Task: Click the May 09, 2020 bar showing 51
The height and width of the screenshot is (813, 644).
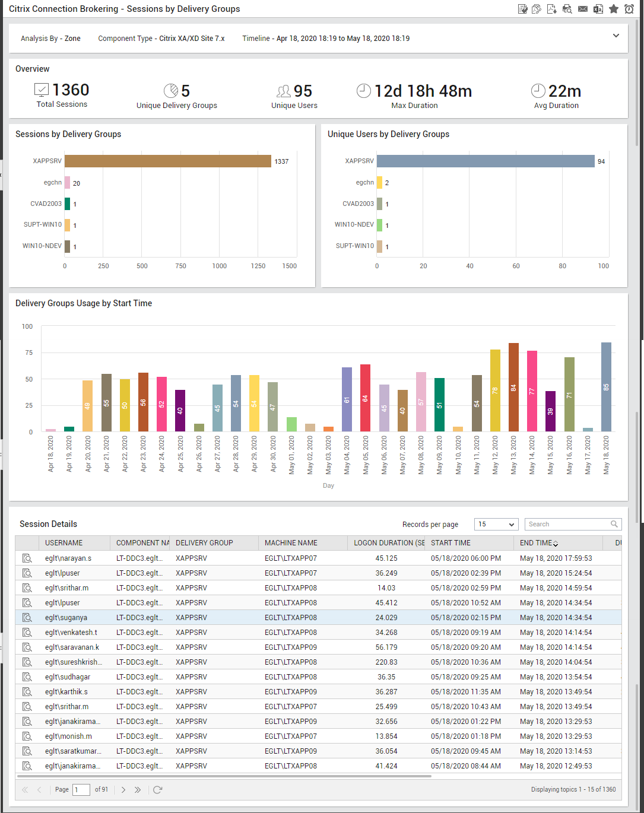Action: pos(439,405)
